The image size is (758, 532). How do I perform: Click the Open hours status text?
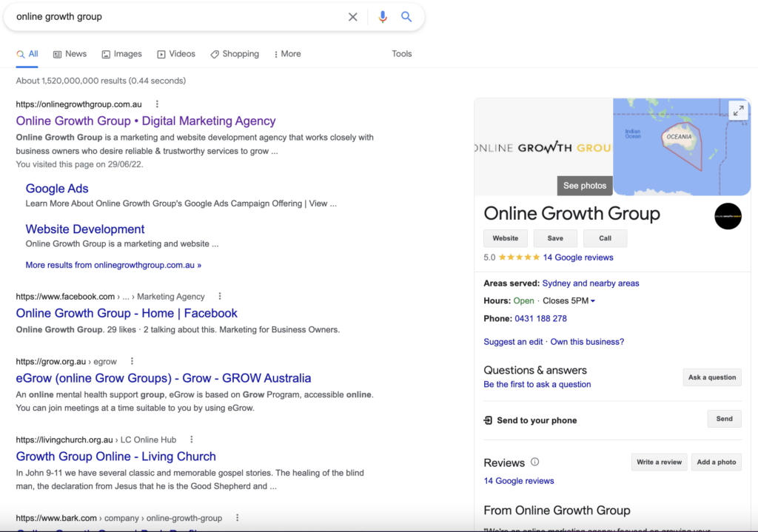523,301
